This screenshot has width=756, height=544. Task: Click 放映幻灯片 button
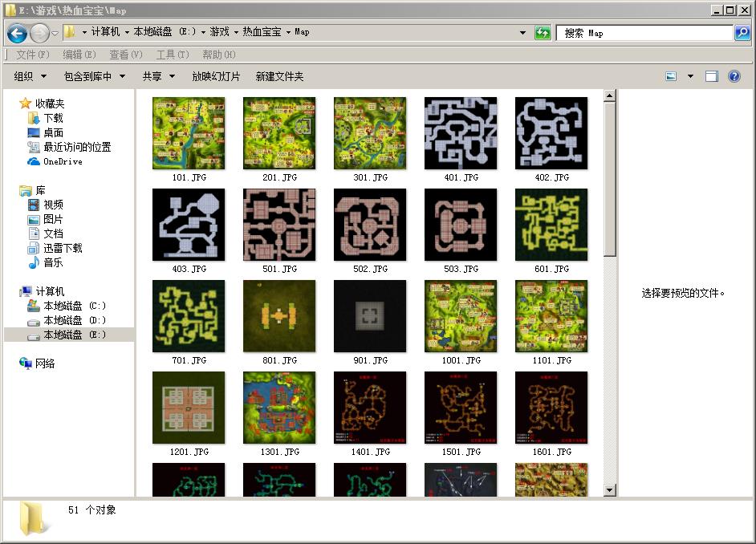[x=216, y=76]
